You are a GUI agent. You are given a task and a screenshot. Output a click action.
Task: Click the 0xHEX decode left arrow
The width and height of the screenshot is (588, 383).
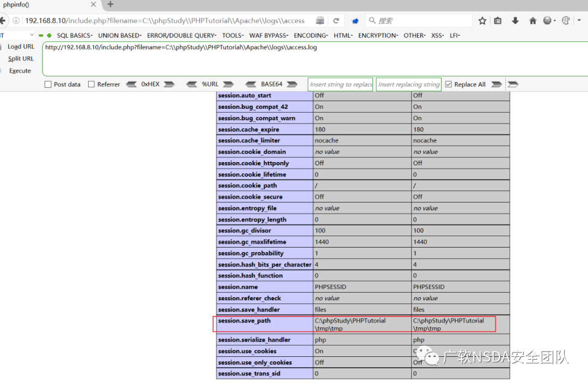(x=131, y=84)
